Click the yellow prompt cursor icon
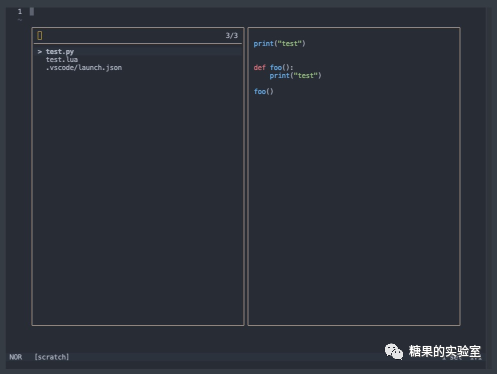 [40, 36]
